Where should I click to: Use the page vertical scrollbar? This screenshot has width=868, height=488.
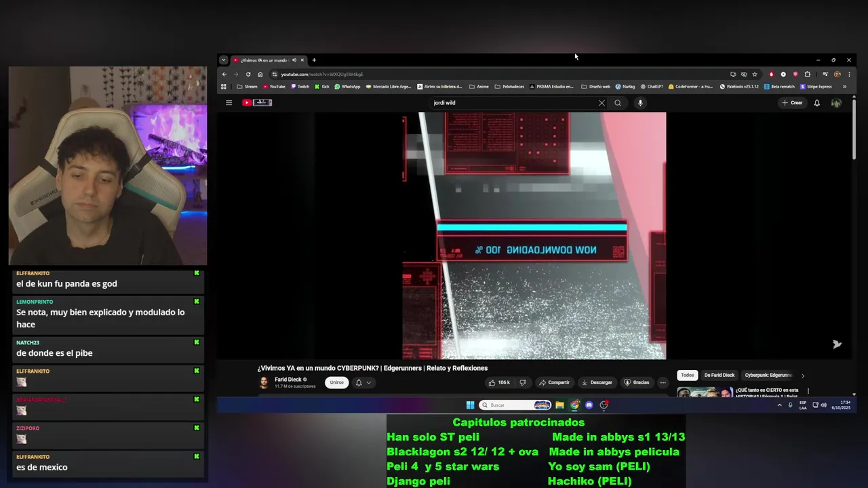854,129
